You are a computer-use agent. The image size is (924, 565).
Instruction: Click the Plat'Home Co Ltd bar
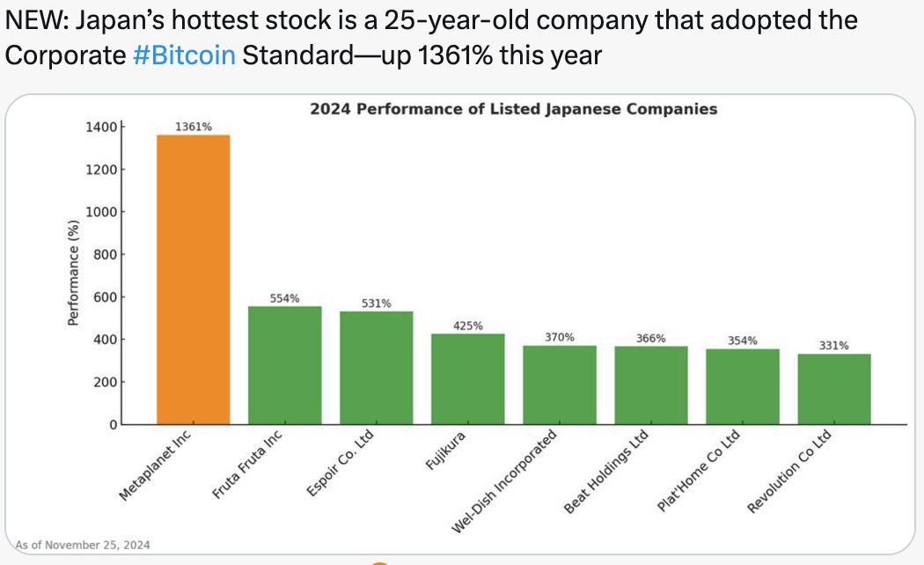tap(743, 386)
